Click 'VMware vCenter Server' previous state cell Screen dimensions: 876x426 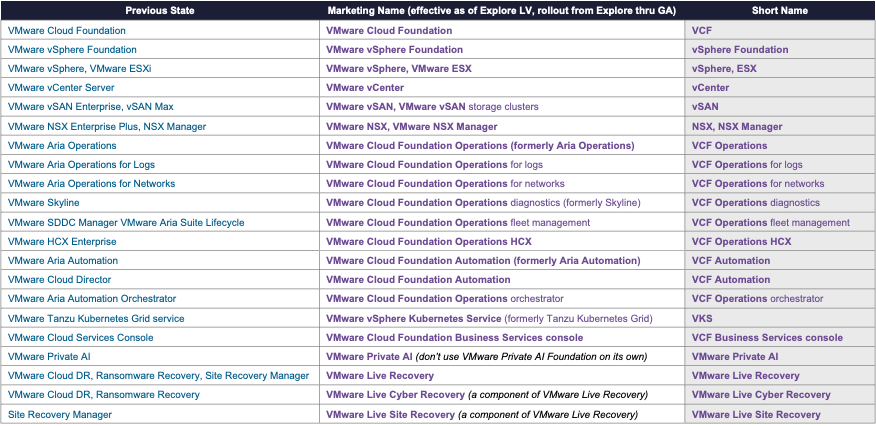click(160, 88)
